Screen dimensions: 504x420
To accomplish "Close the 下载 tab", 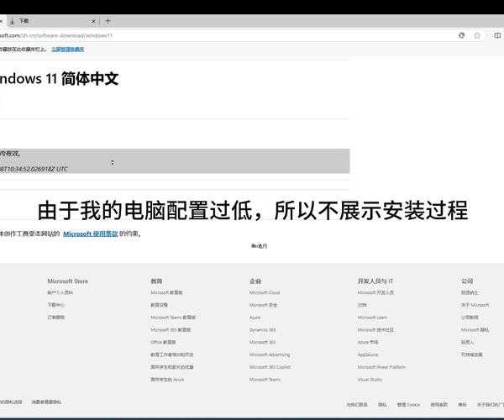I will [x=93, y=22].
